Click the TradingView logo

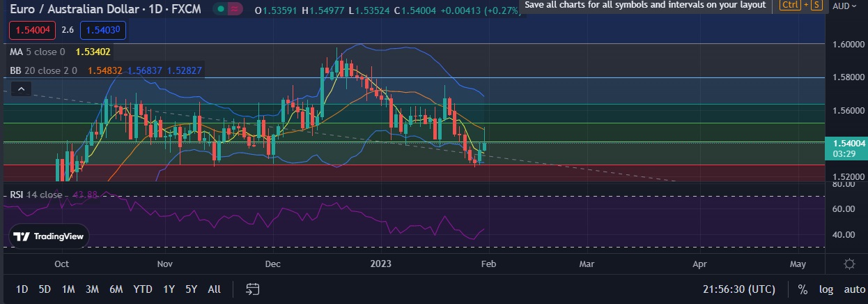coord(49,237)
